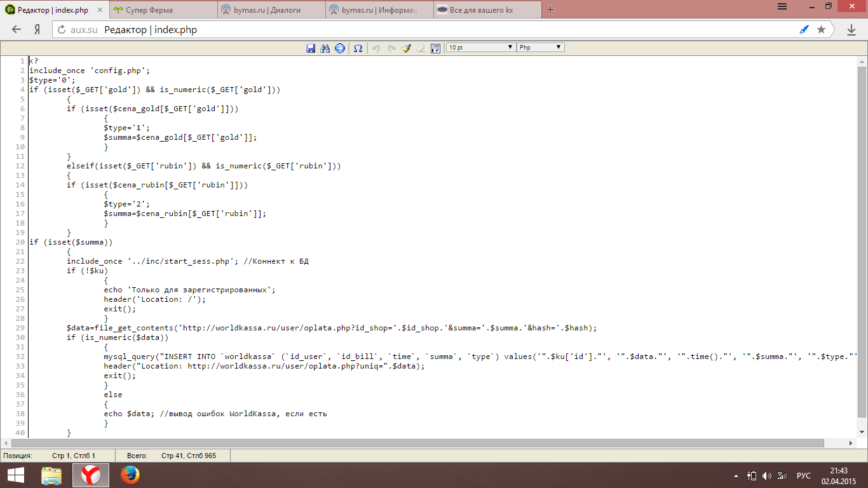Toggle word wrap icon in editor toolbar
This screenshot has width=868, height=488.
point(435,48)
